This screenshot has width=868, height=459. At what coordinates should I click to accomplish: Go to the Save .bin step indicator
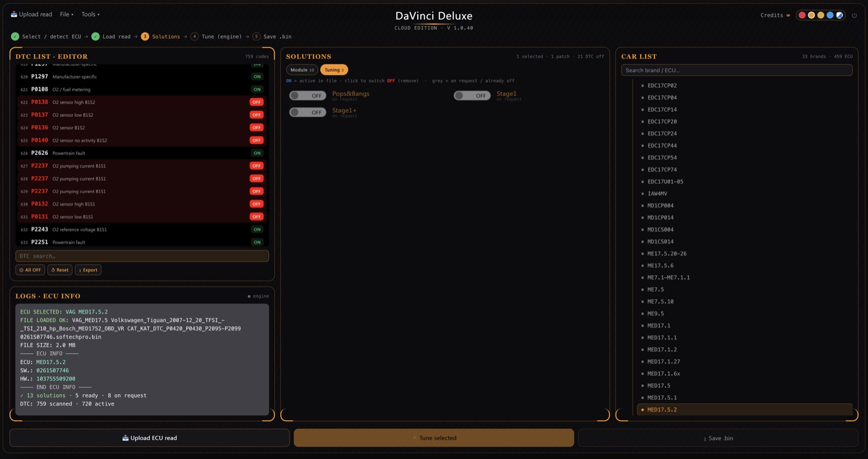(272, 36)
